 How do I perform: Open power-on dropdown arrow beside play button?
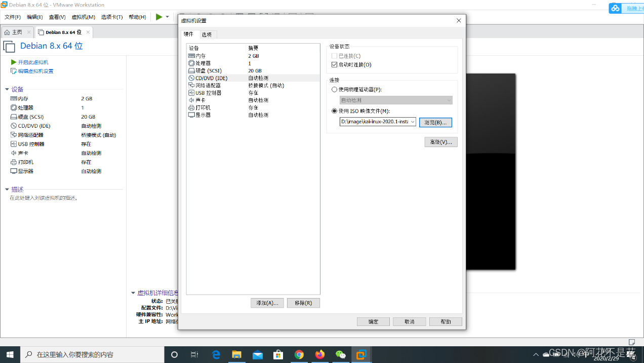click(x=168, y=17)
